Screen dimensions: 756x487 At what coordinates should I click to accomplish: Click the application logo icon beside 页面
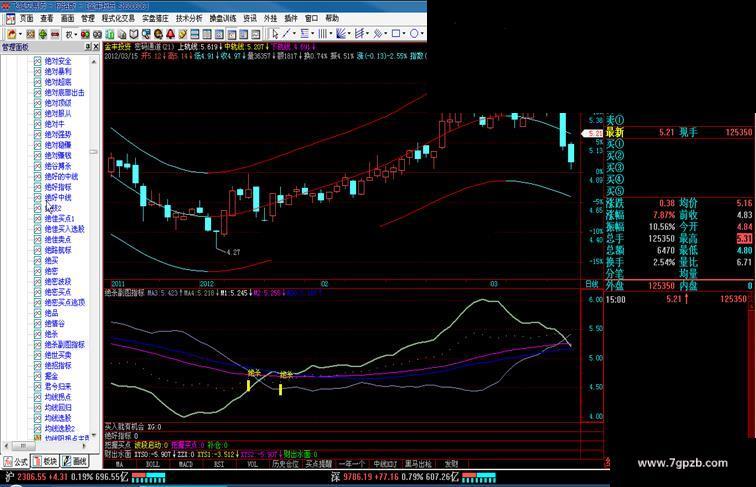(10, 19)
